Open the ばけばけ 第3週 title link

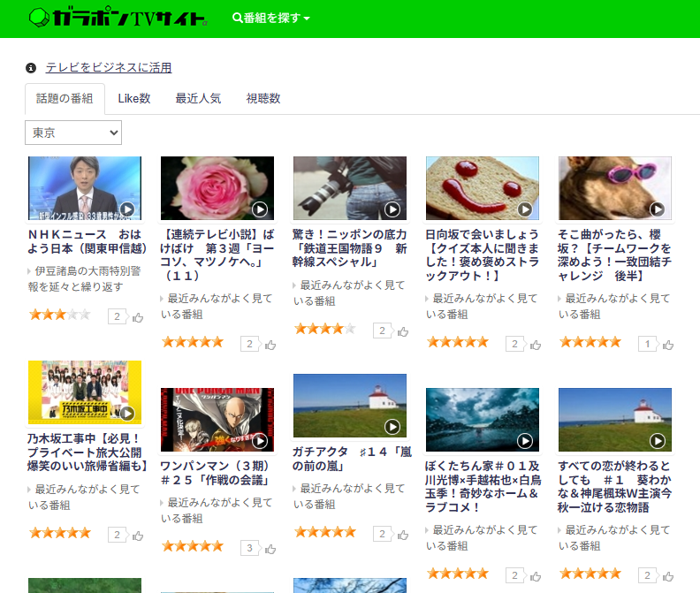pos(217,255)
